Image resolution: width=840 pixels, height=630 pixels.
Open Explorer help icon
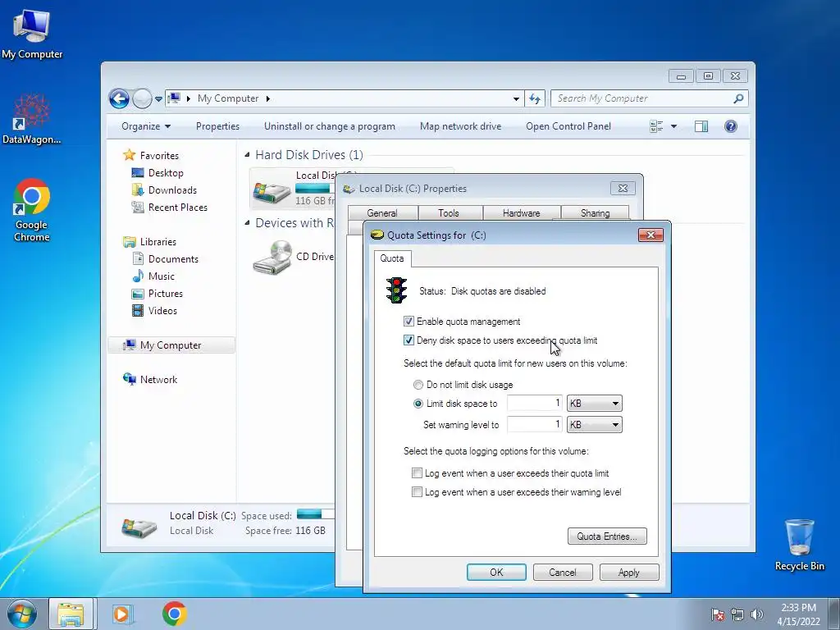coord(731,126)
